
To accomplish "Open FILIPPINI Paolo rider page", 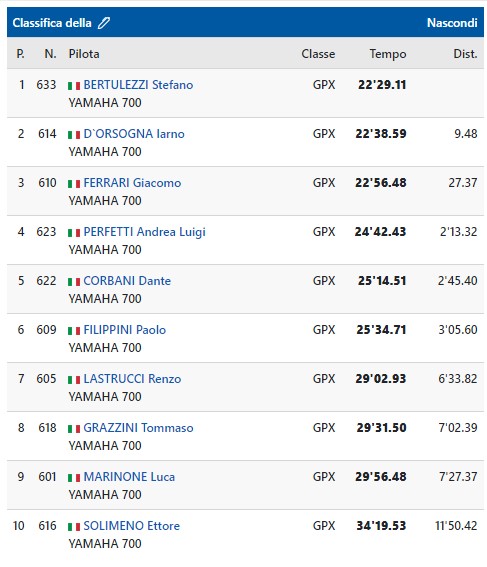I will coord(124,330).
